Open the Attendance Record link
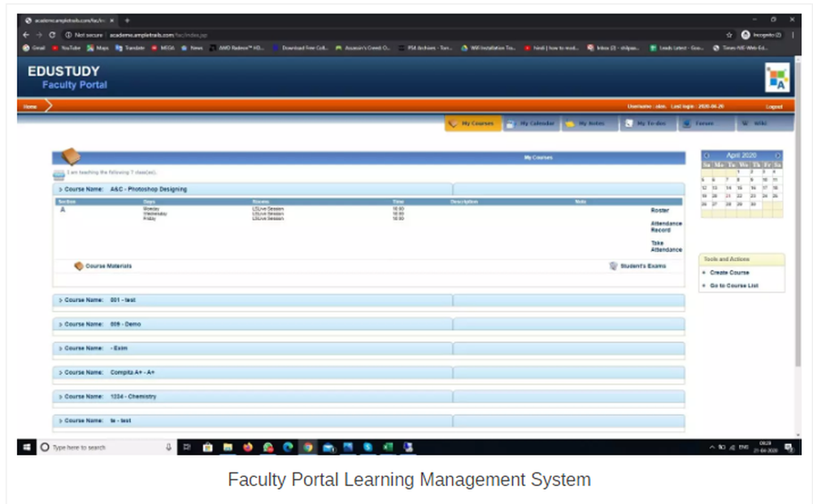 pyautogui.click(x=667, y=227)
